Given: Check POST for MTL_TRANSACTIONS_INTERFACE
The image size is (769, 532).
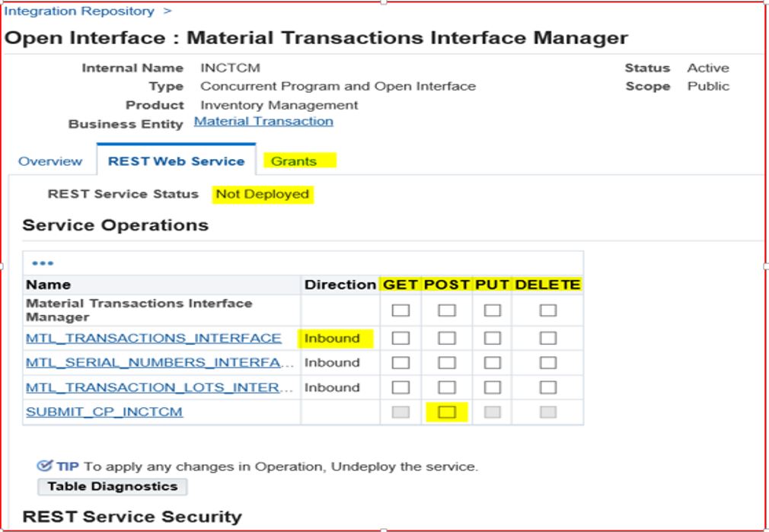Looking at the screenshot, I should (447, 338).
